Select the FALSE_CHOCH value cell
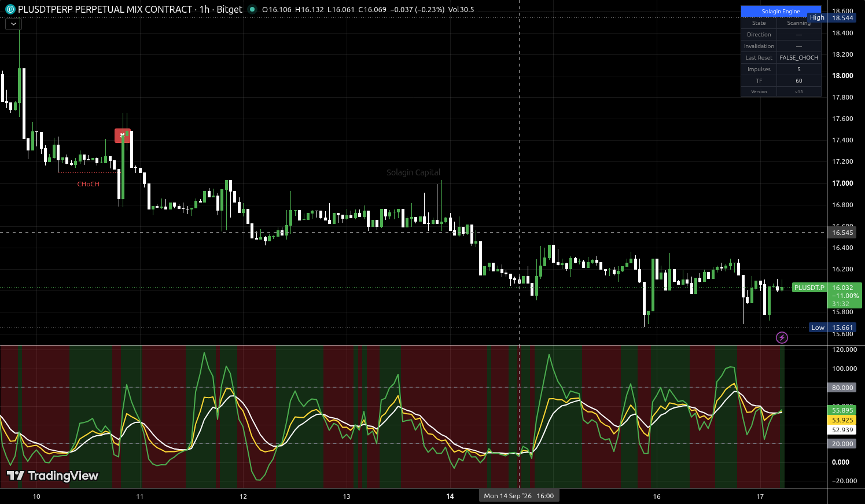This screenshot has width=865, height=504. click(x=799, y=58)
